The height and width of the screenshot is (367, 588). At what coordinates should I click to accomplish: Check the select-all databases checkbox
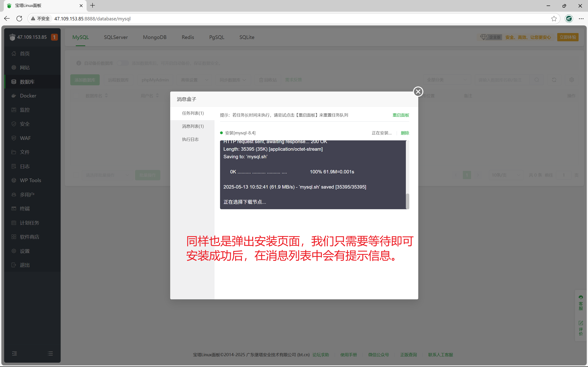76,96
